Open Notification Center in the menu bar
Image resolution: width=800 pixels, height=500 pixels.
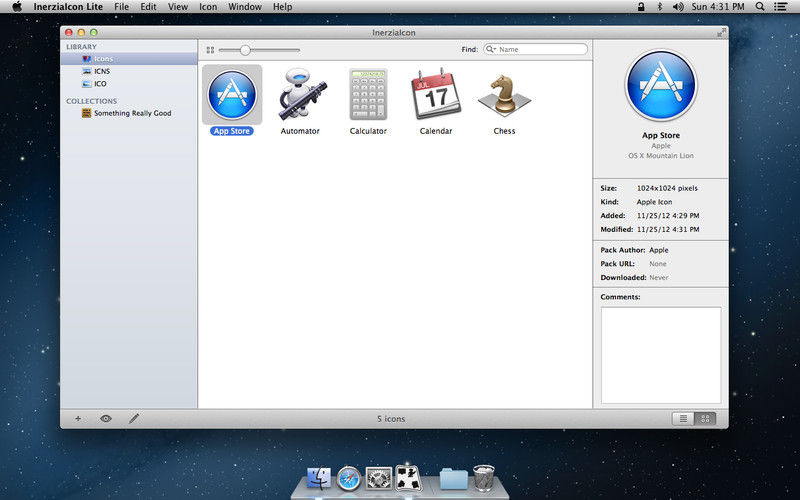780,7
